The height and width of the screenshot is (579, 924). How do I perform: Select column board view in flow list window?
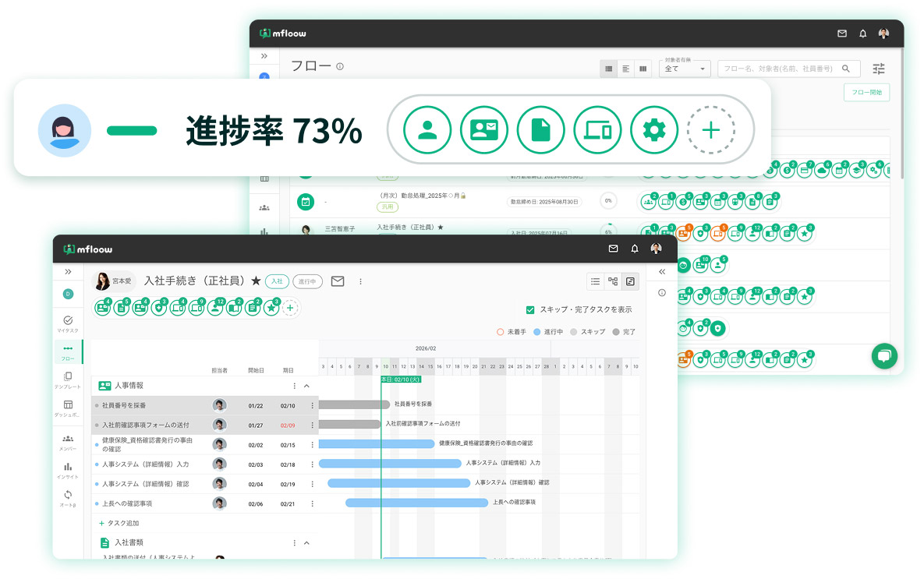pyautogui.click(x=643, y=69)
